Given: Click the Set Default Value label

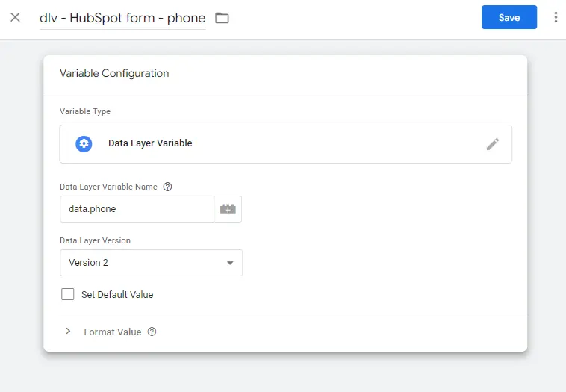Looking at the screenshot, I should tap(117, 295).
